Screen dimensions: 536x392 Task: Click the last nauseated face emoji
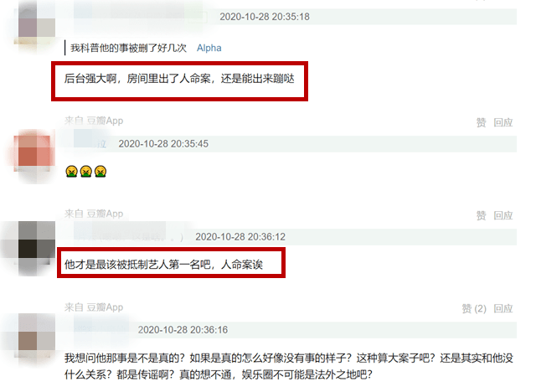tap(100, 171)
